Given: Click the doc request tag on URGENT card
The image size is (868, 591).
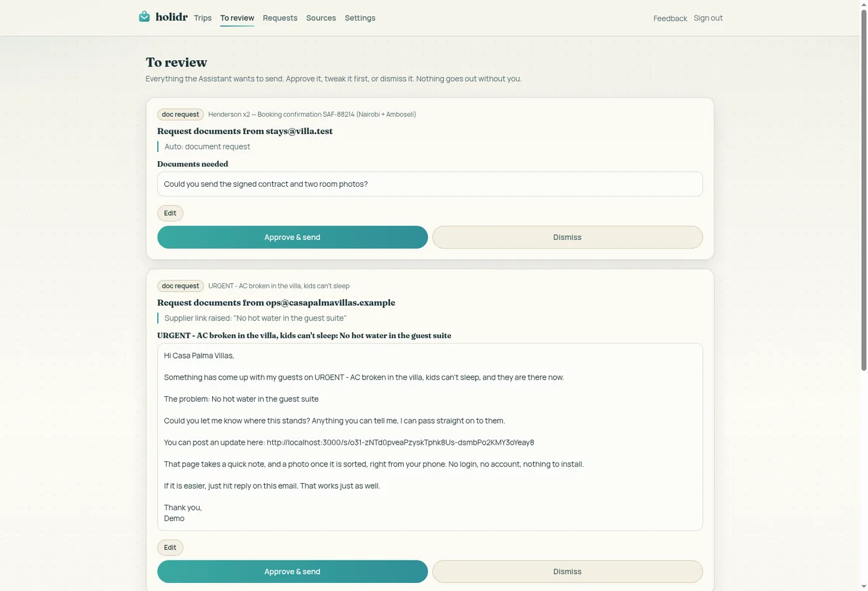Looking at the screenshot, I should click(180, 286).
